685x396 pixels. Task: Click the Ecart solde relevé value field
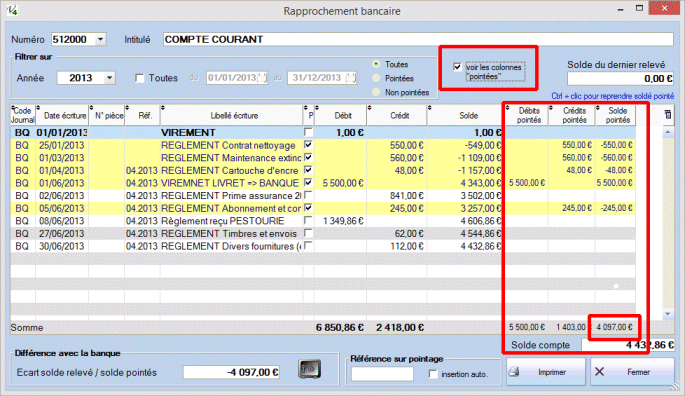(232, 372)
